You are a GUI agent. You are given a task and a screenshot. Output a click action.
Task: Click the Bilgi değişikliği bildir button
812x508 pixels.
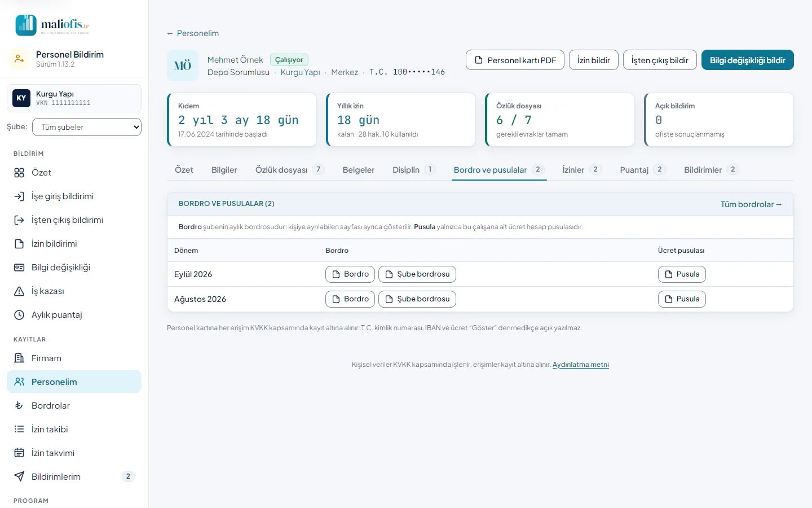coord(748,60)
